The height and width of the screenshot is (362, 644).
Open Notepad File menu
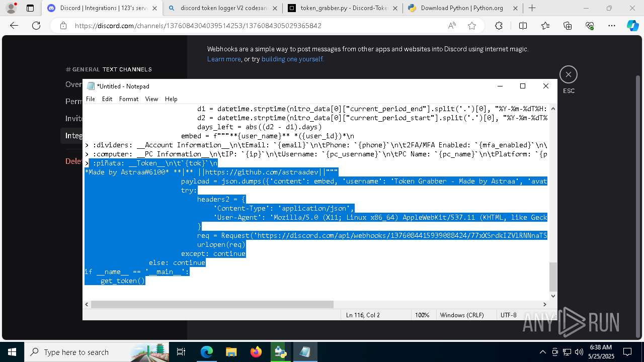(x=91, y=99)
